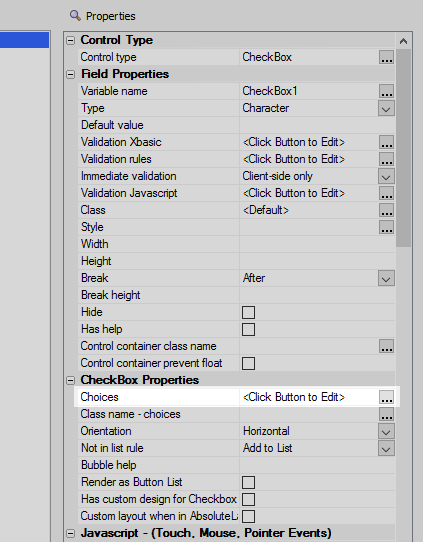Open the Validation rules ellipsis button
The width and height of the screenshot is (423, 542).
[x=386, y=159]
